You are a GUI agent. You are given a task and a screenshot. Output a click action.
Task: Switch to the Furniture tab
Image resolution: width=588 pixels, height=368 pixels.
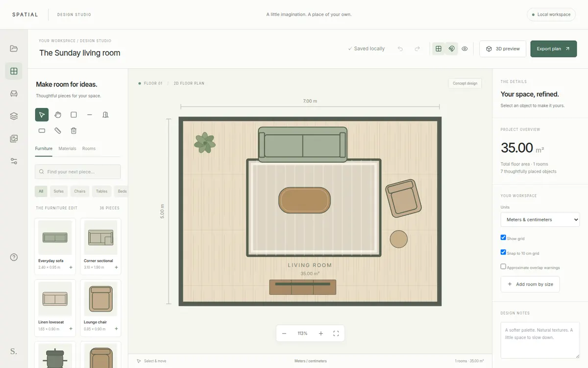pyautogui.click(x=44, y=149)
